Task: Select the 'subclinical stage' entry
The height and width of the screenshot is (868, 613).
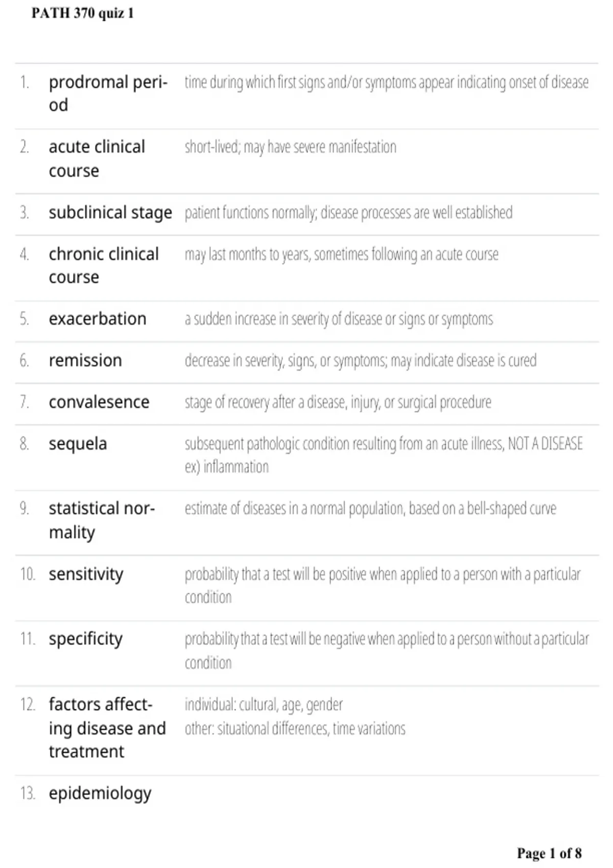Action: [110, 213]
